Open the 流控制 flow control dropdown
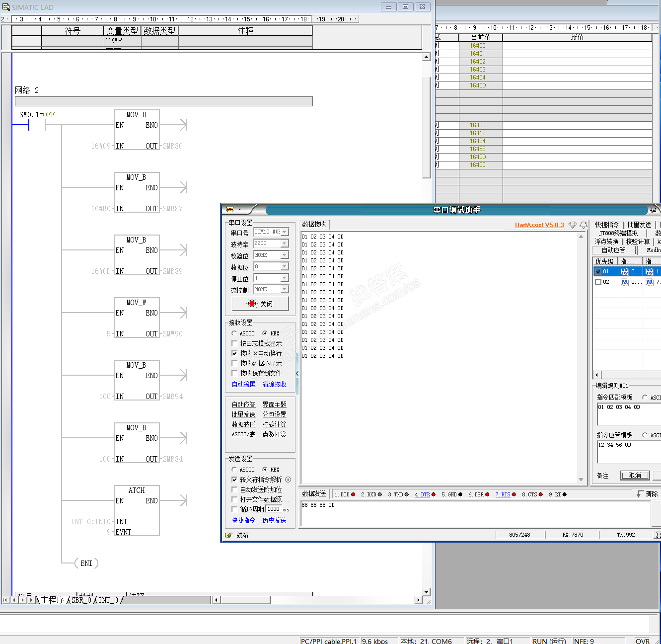The height and width of the screenshot is (644, 661). tap(284, 289)
